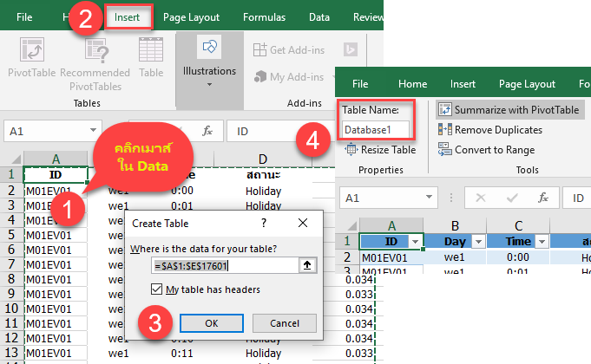
Task: Click the collapse dialog button beside range field
Action: (x=306, y=265)
